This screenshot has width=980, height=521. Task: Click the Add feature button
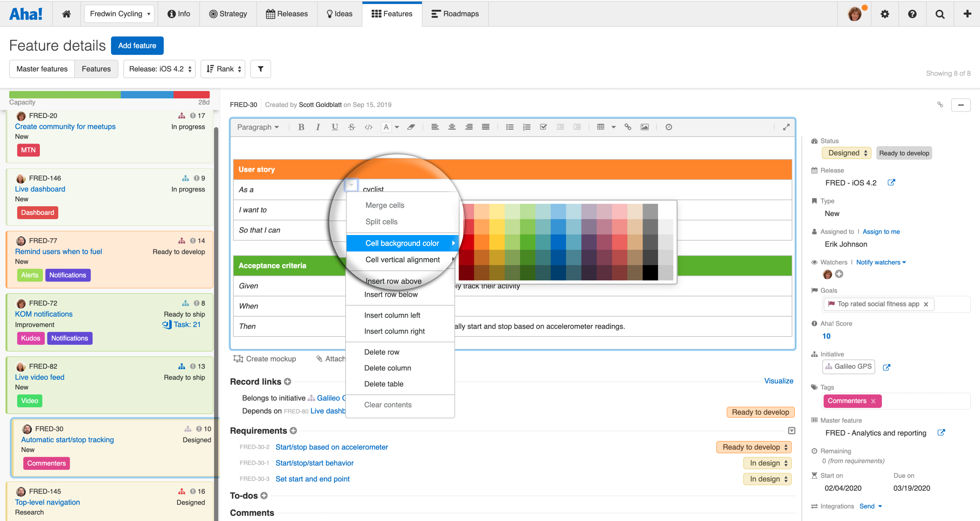[x=137, y=45]
